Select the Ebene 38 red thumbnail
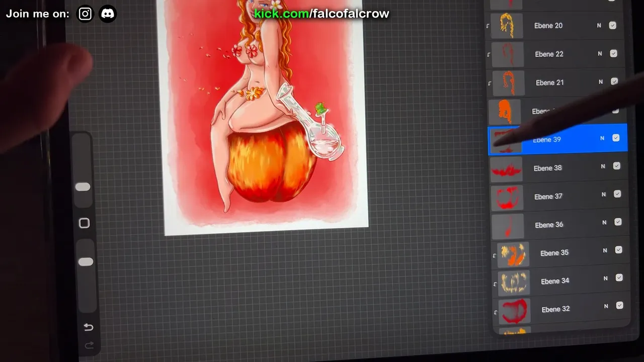 tap(506, 169)
